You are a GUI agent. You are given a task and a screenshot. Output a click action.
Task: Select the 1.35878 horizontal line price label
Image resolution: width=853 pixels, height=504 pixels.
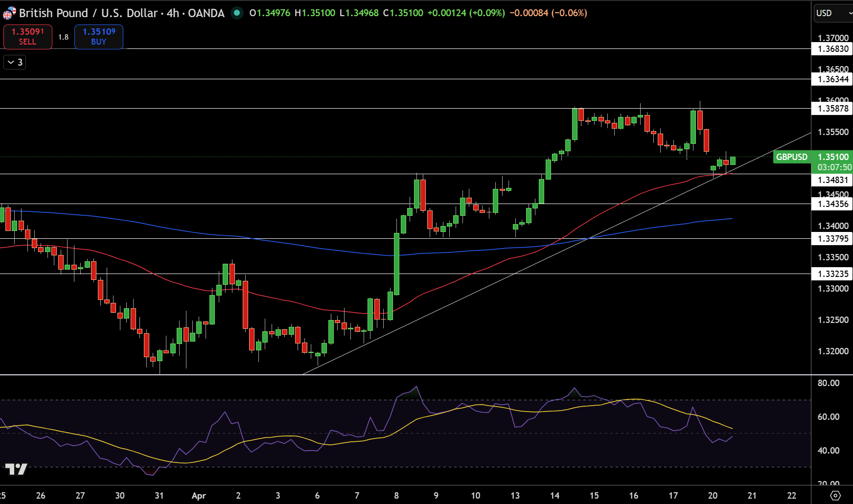pos(832,109)
